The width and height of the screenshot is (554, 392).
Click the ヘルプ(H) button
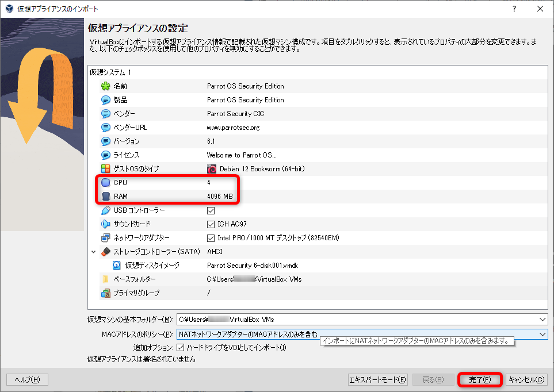pyautogui.click(x=27, y=379)
